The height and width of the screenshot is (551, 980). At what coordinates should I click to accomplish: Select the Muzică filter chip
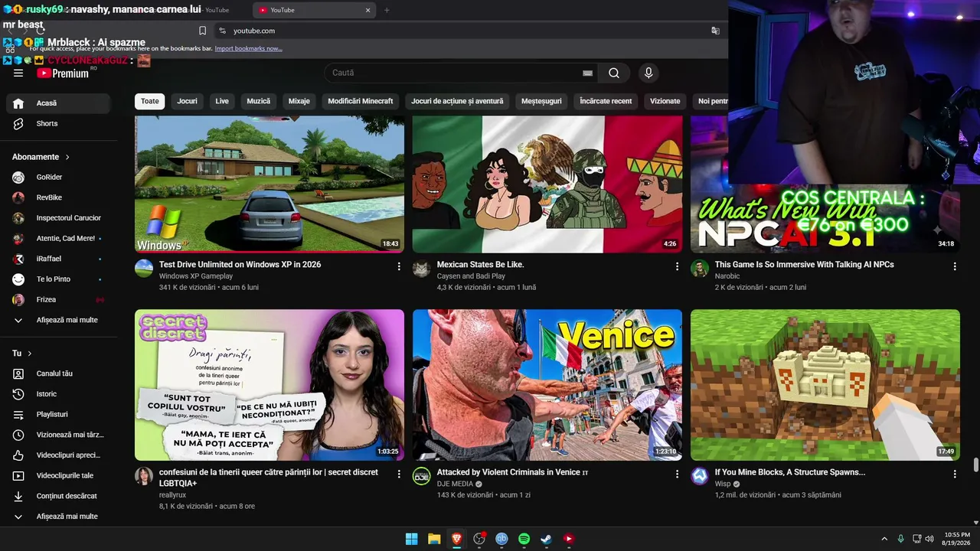coord(259,101)
